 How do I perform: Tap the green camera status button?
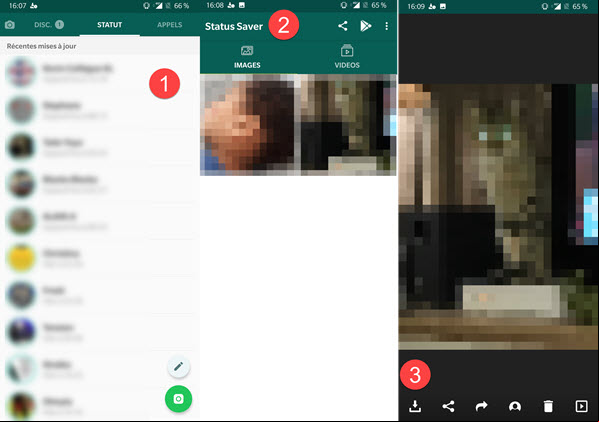coord(178,399)
